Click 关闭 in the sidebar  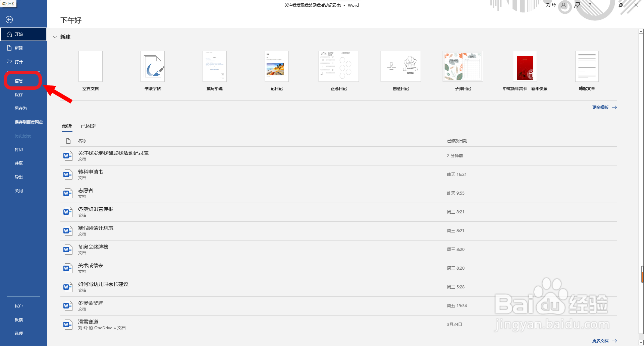[23, 191]
